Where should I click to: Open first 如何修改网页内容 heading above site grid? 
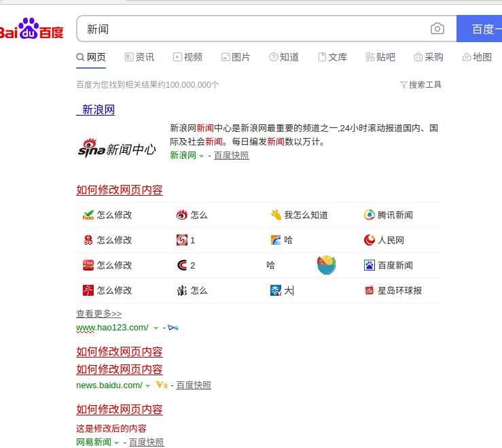coord(120,190)
